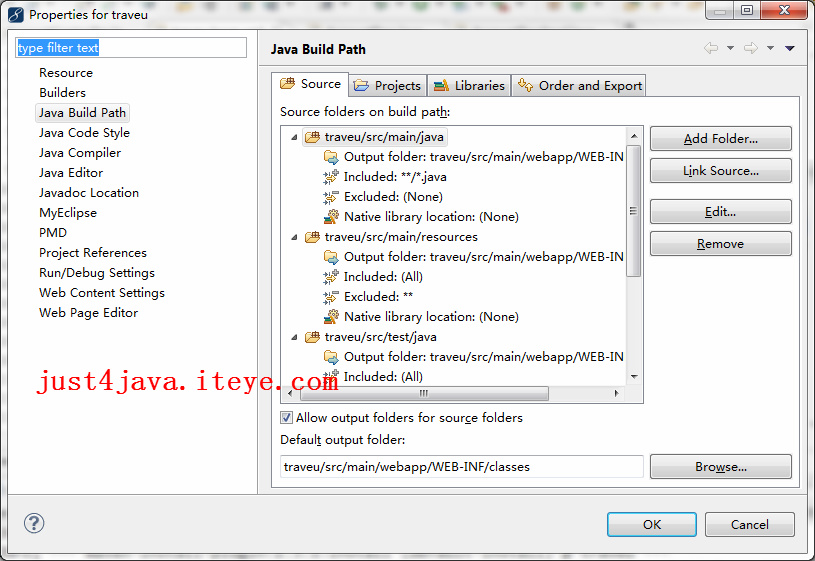Click the Included **/*.java filter icon
Viewport: 815px width, 561px height.
(x=331, y=177)
